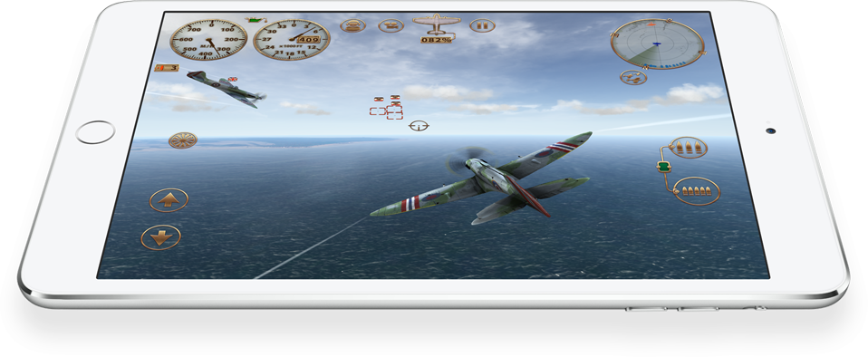
Task: Fire the three-bullet cannon weapon
Action: [x=688, y=147]
